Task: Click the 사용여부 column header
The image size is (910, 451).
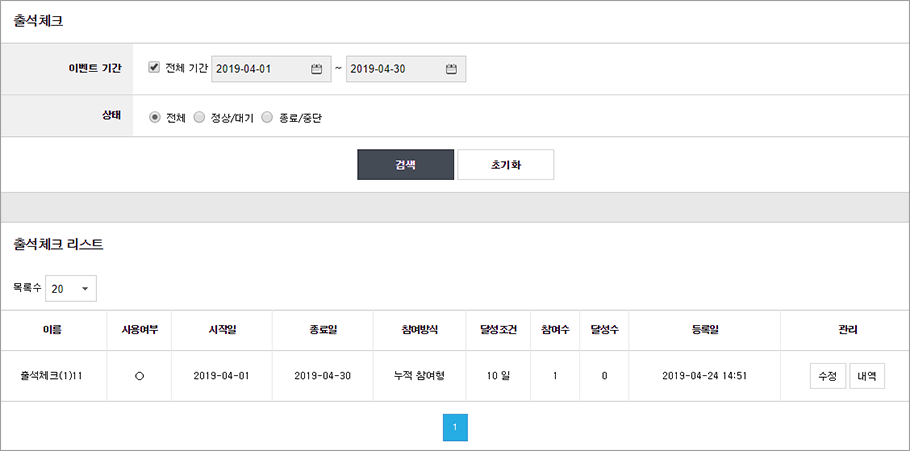Action: click(139, 330)
